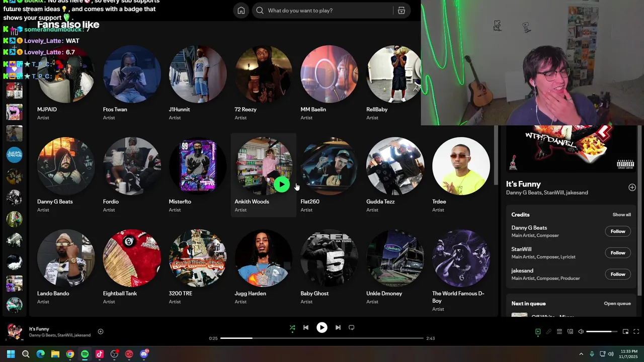Open the Ftos Twan artist card
The height and width of the screenshot is (362, 644).
[132, 83]
